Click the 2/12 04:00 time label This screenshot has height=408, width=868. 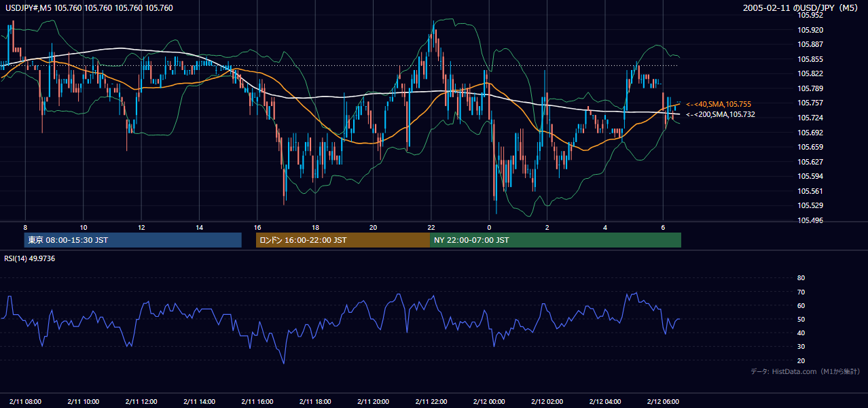(x=605, y=401)
